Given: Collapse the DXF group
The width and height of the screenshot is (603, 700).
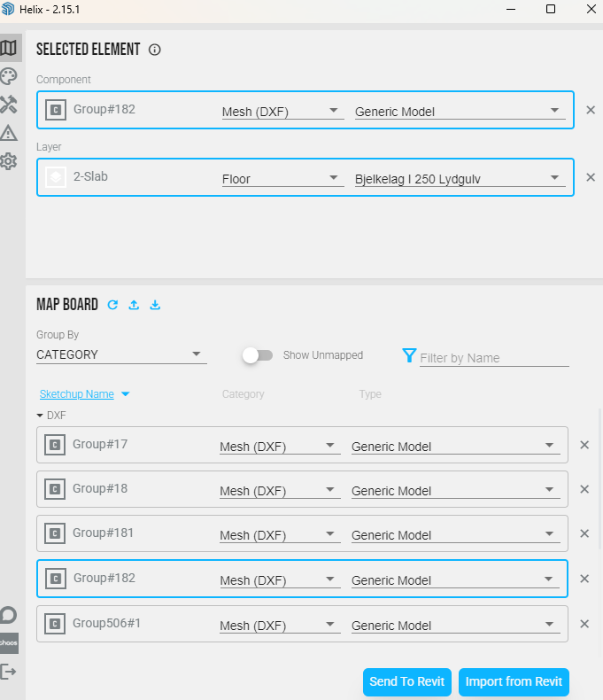Looking at the screenshot, I should coord(40,415).
